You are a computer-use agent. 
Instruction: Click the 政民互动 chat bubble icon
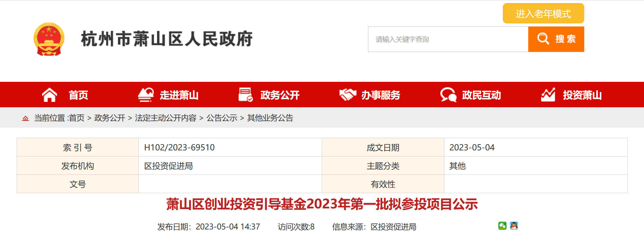pyautogui.click(x=448, y=95)
